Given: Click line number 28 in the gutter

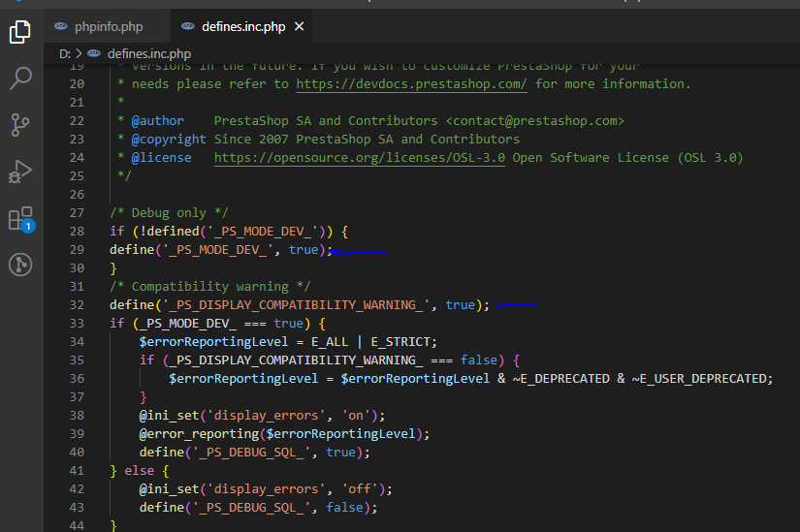Looking at the screenshot, I should 77,231.
